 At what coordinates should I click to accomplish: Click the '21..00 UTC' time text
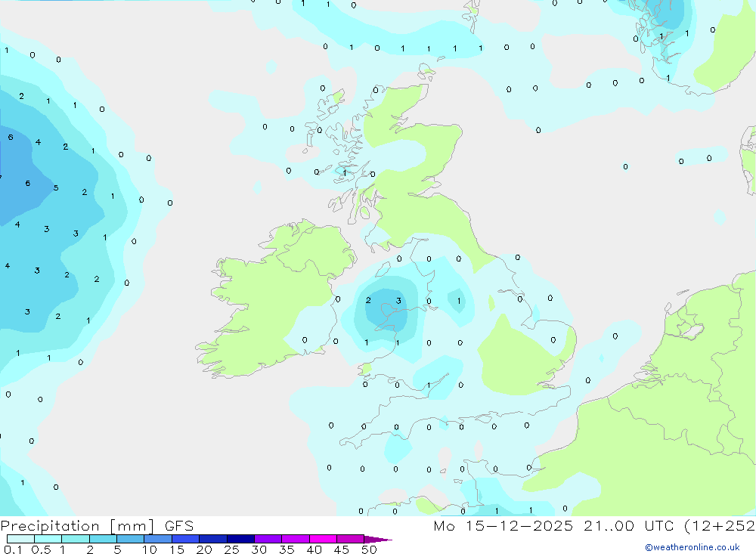pyautogui.click(x=627, y=525)
